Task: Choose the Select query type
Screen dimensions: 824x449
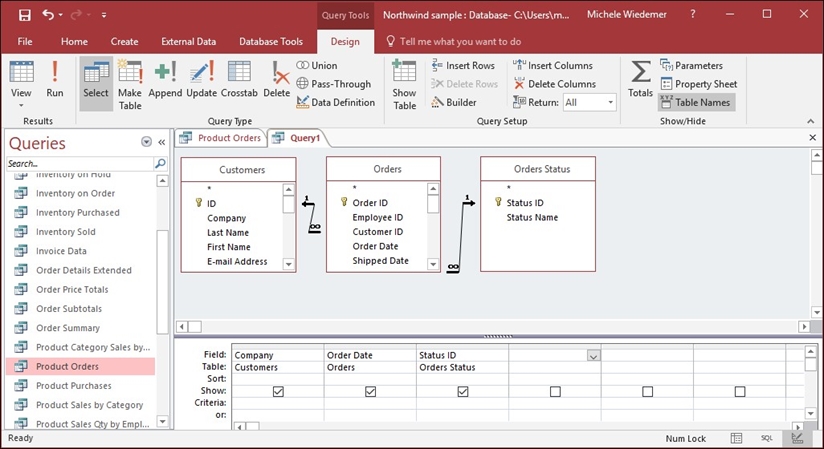Action: coord(96,84)
